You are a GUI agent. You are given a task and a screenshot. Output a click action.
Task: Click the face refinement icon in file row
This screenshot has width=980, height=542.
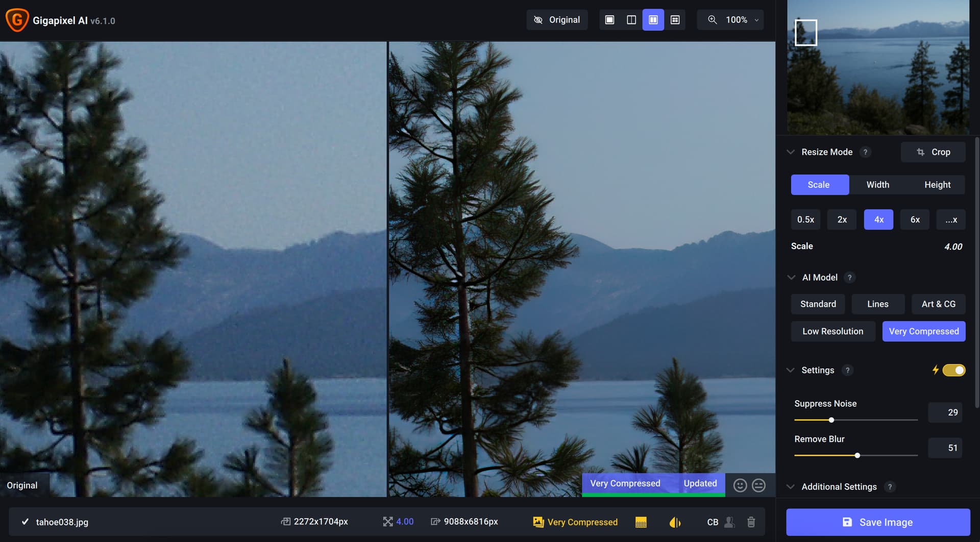(x=729, y=522)
